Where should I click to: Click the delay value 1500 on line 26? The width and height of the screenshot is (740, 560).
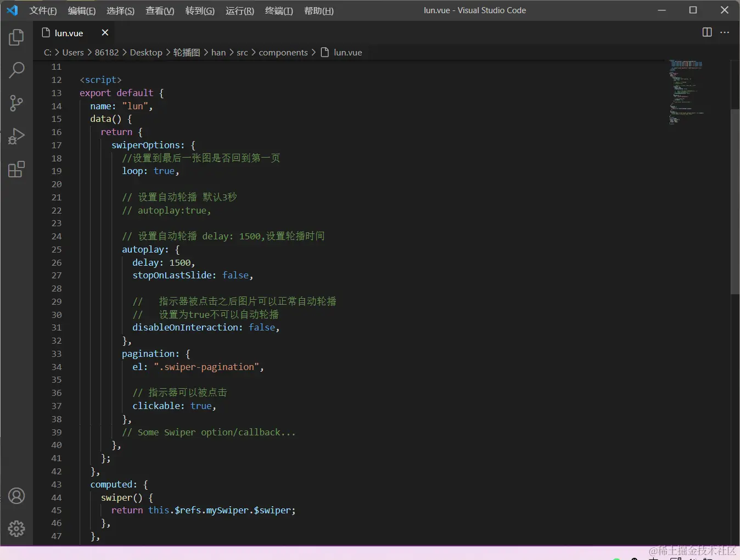pos(180,263)
